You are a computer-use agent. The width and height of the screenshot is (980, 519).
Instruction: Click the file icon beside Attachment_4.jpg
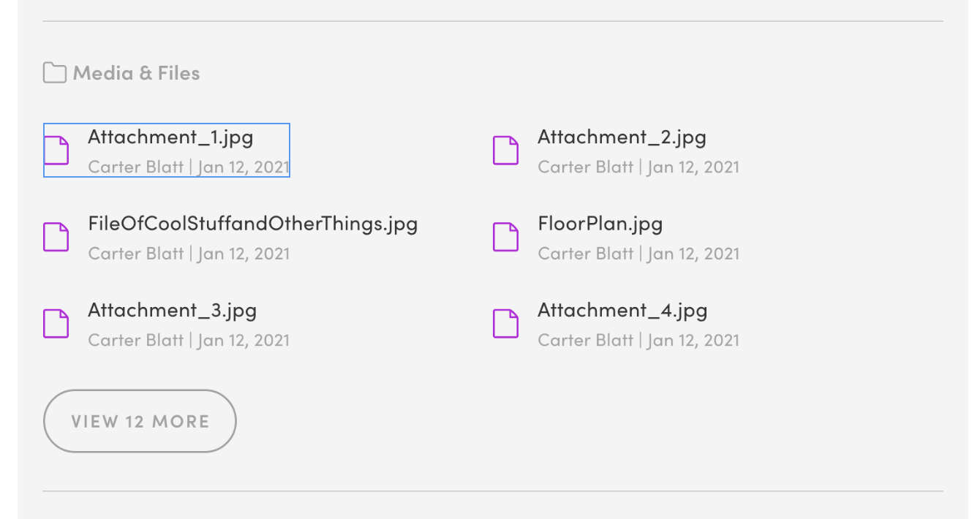point(505,324)
